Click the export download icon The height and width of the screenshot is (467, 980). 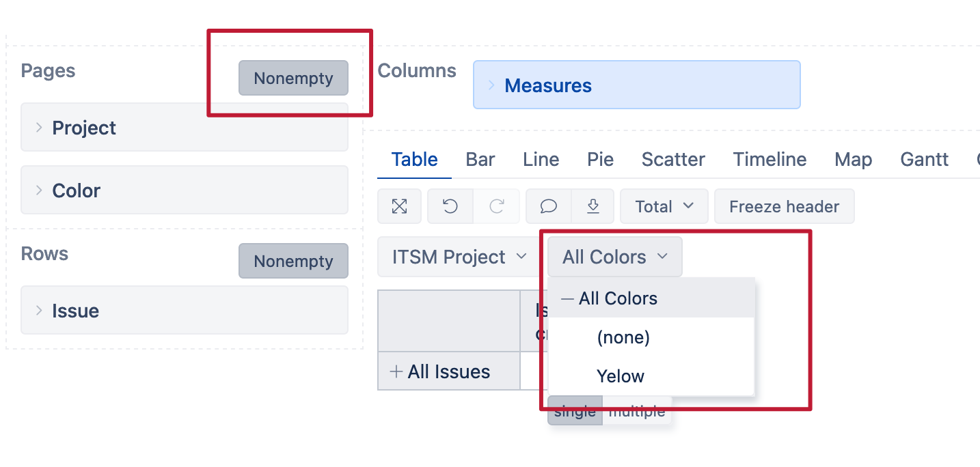coord(593,206)
